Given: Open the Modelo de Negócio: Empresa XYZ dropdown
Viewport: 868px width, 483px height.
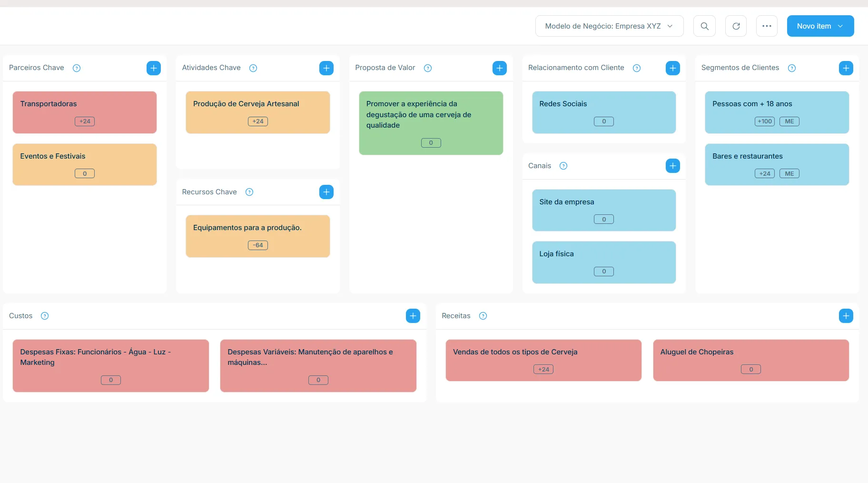Looking at the screenshot, I should click(609, 26).
